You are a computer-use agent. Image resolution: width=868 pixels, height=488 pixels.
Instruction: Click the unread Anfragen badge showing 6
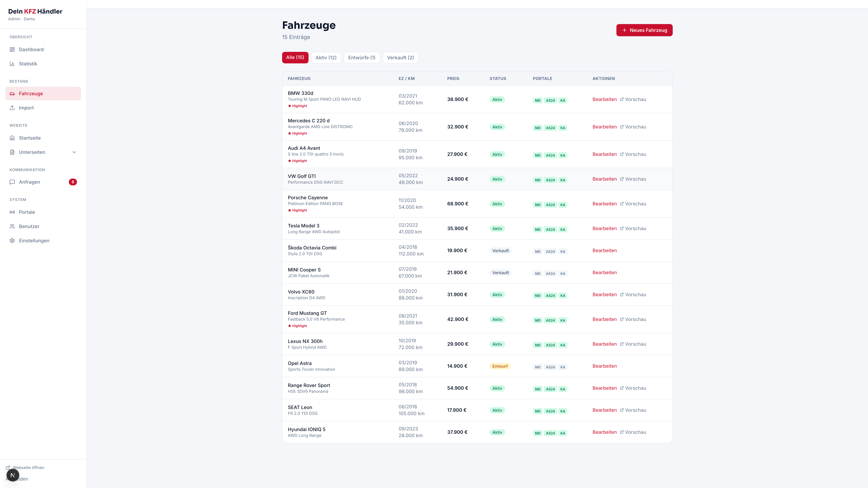73,182
